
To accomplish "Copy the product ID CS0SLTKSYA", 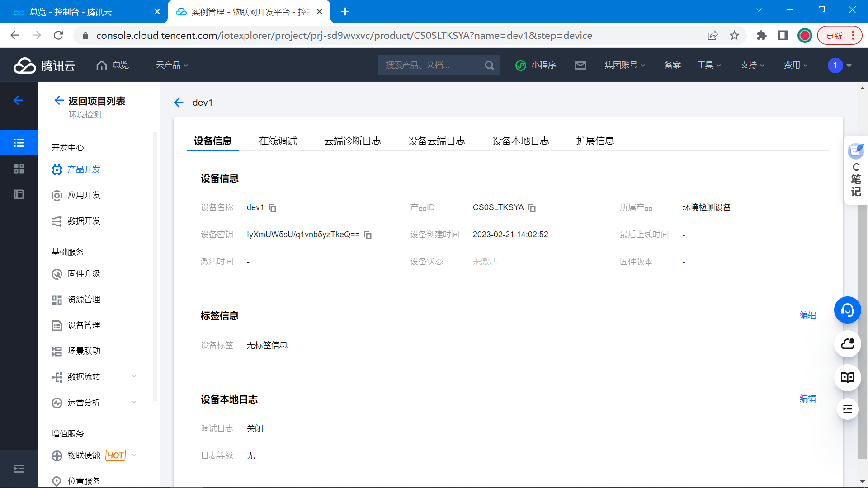I will pos(532,208).
